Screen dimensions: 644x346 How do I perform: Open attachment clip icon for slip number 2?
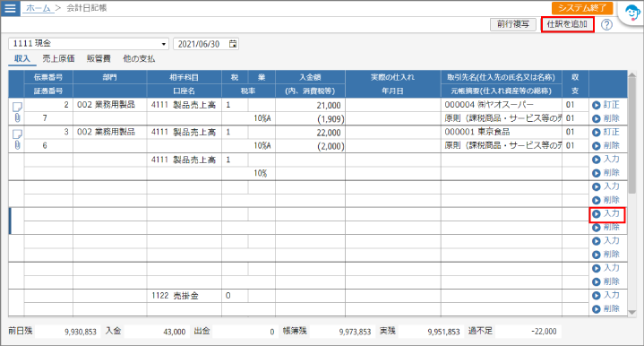(17, 118)
